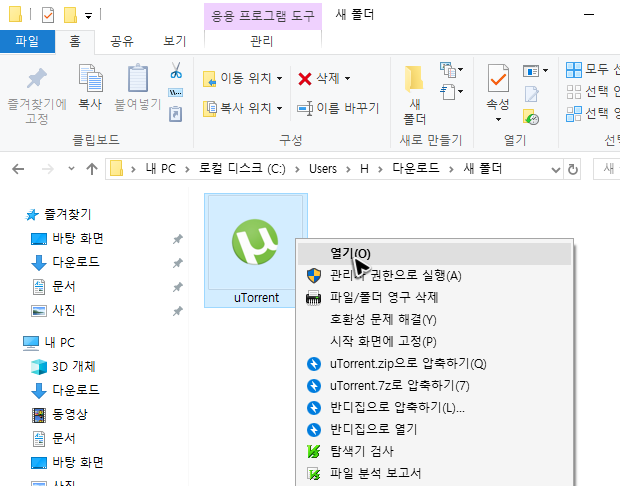Open pinned 사진 under 즐겨찾기
This screenshot has height=486, width=620.
64,310
